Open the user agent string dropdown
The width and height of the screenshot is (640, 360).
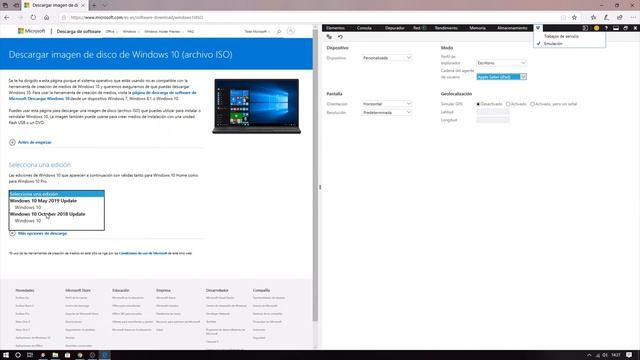tap(501, 77)
